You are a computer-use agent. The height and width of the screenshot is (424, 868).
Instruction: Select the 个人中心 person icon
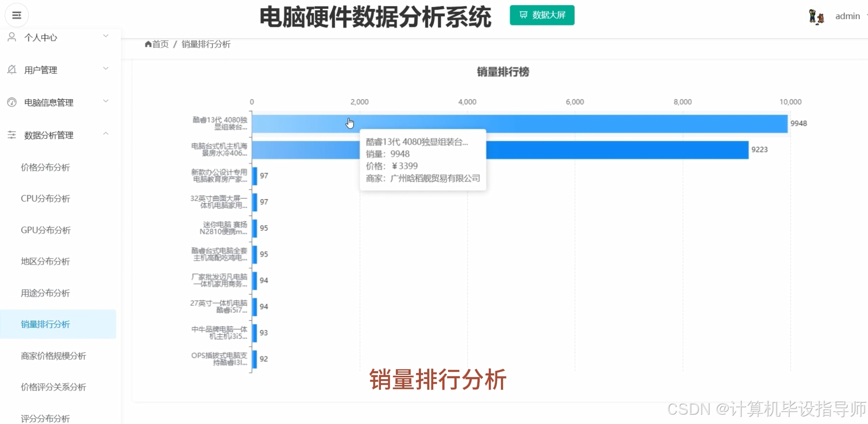click(11, 37)
